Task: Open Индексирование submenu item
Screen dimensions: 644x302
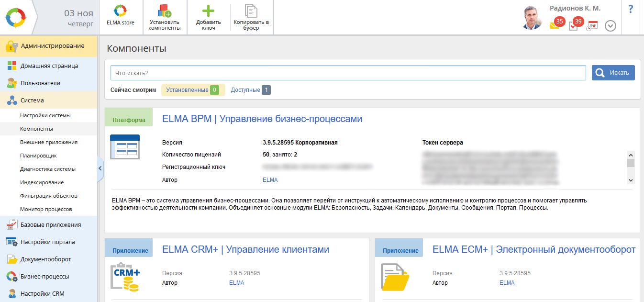Action: tap(42, 182)
